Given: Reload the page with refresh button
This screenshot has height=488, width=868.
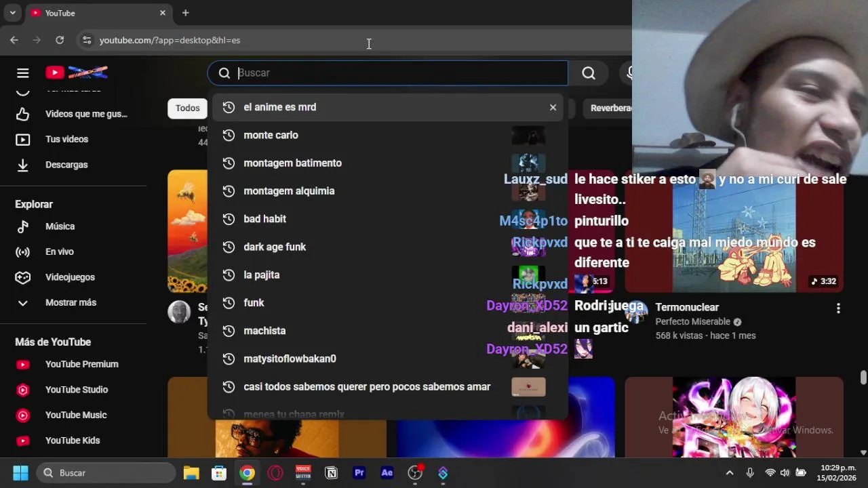Looking at the screenshot, I should (x=60, y=41).
